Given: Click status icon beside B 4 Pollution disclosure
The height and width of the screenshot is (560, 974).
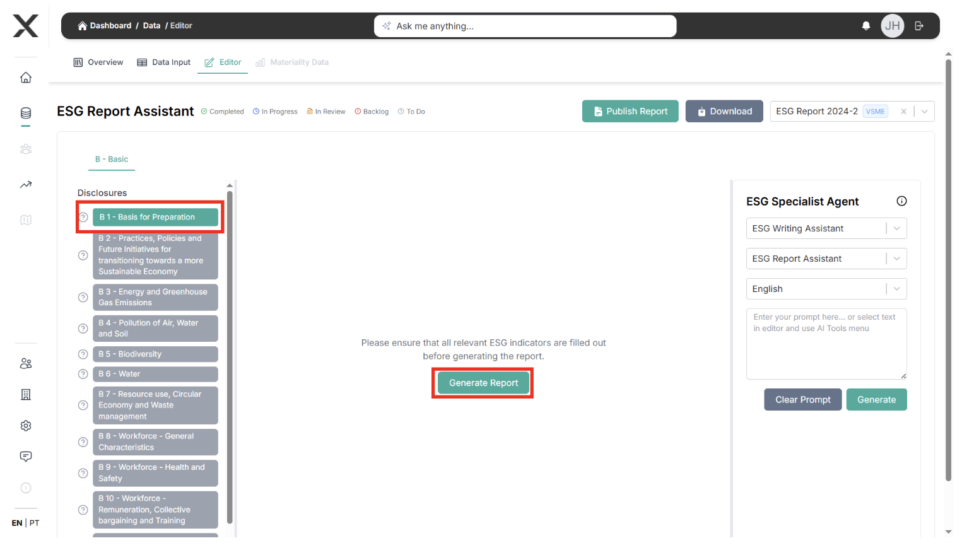Looking at the screenshot, I should [83, 329].
